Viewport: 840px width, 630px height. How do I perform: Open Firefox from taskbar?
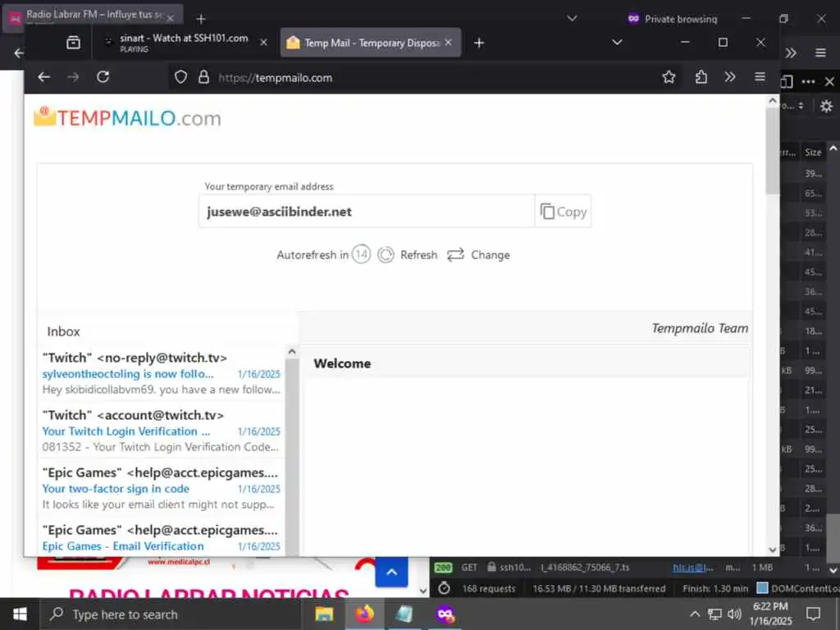364,614
